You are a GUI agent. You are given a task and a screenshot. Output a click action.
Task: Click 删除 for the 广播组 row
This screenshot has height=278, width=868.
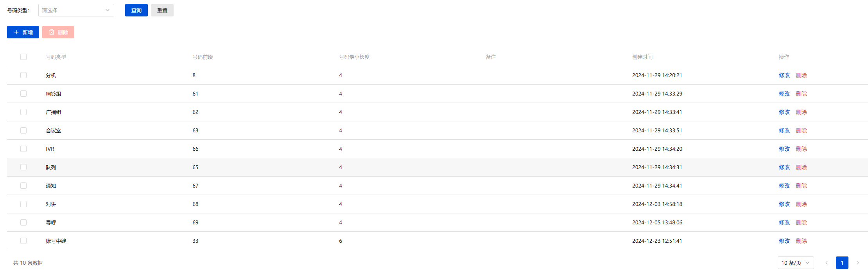802,112
